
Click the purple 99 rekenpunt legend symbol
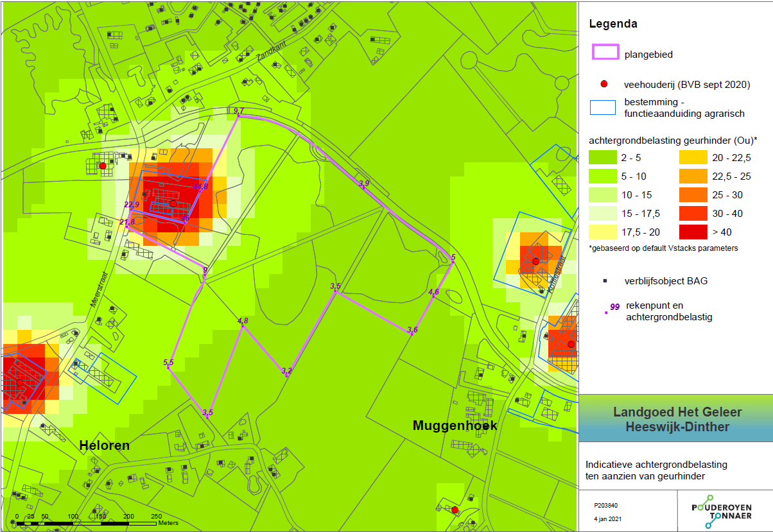612,307
